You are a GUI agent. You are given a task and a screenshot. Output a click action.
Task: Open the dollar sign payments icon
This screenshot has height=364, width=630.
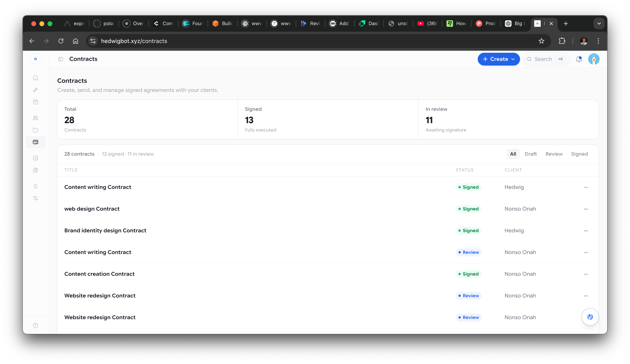36,186
